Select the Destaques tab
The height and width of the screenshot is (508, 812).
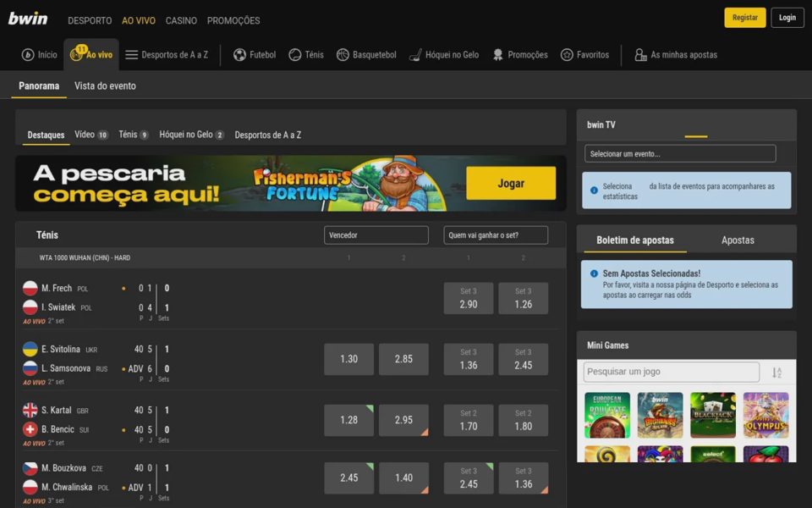pos(46,135)
